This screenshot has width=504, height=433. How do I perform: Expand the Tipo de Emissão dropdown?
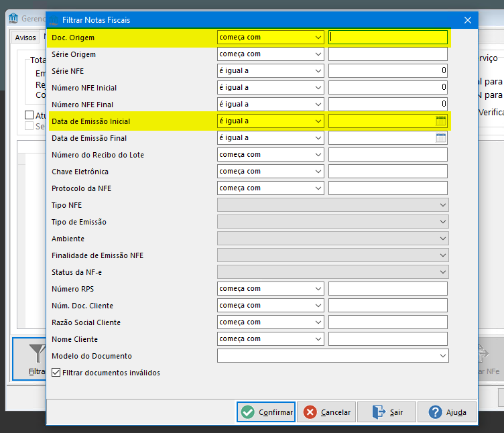click(x=333, y=221)
